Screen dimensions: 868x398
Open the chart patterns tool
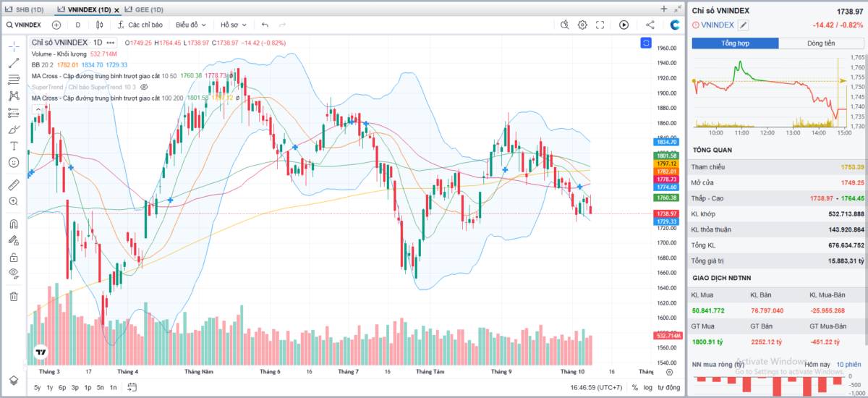[13, 96]
